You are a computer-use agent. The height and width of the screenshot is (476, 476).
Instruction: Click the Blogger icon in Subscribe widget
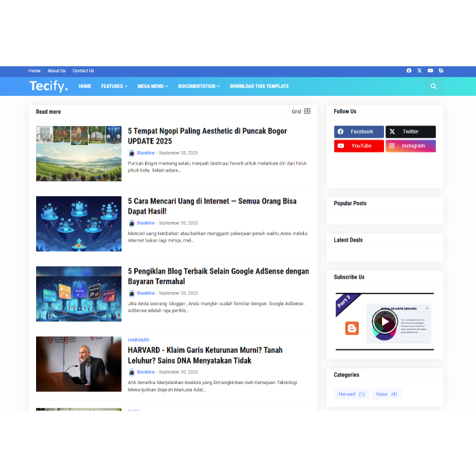tap(352, 328)
